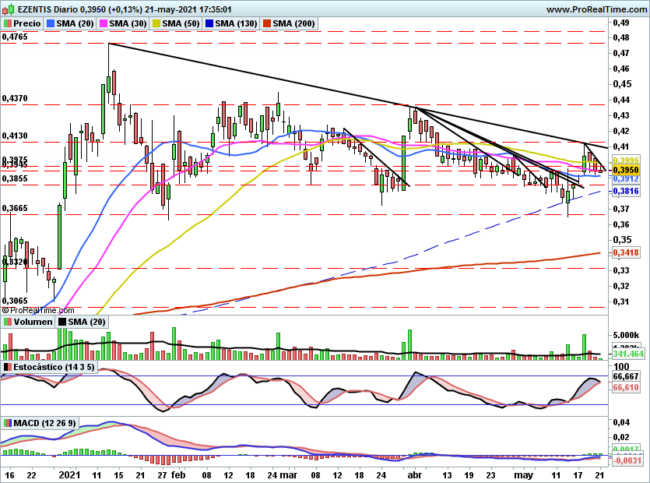Image resolution: width=650 pixels, height=483 pixels.
Task: Open the MACD (12 26 9) label
Action: pos(45,423)
